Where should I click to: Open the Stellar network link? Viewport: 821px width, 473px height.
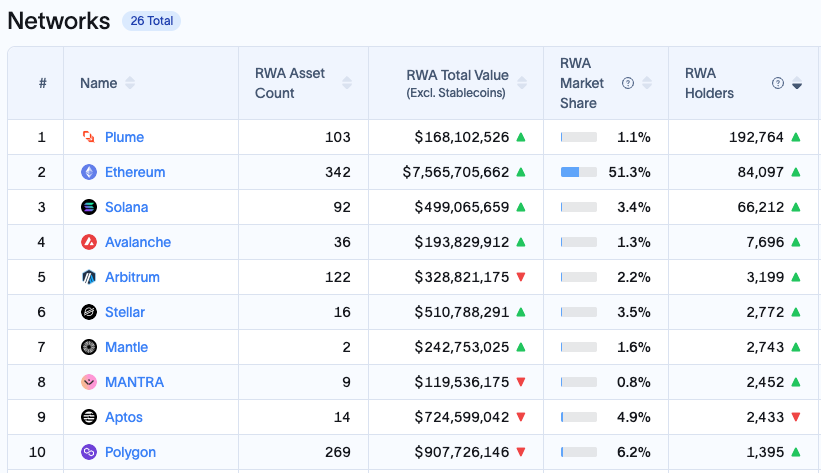coord(125,312)
